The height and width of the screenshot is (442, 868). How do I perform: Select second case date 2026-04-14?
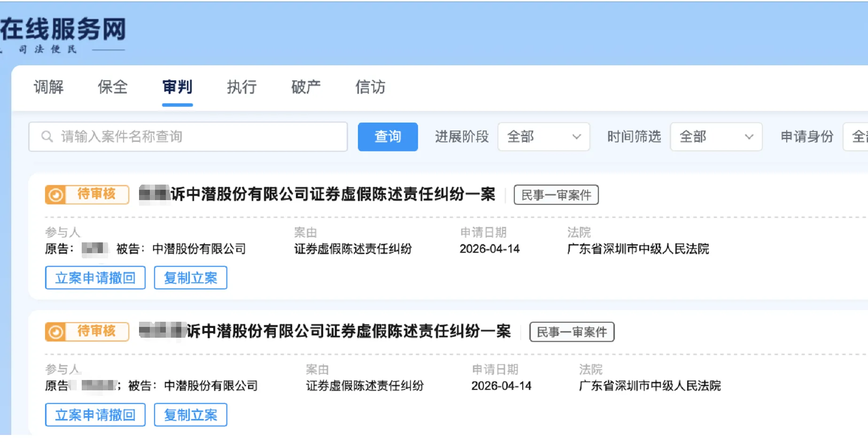coord(501,386)
